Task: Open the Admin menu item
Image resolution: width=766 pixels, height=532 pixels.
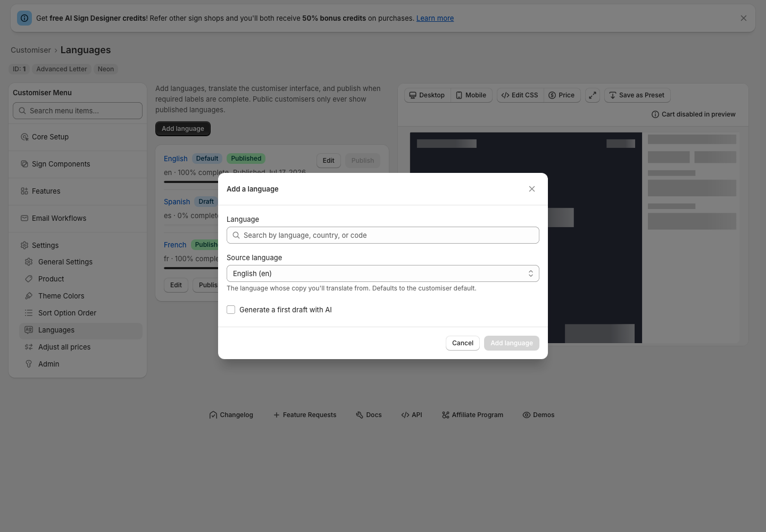Action: click(81, 364)
